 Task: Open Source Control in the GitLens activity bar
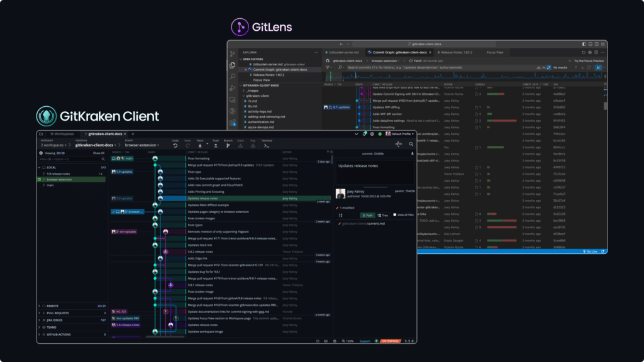click(233, 54)
